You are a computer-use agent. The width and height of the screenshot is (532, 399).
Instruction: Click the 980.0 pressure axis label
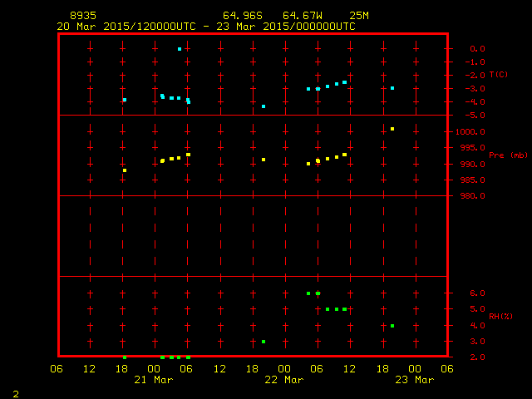[472, 196]
